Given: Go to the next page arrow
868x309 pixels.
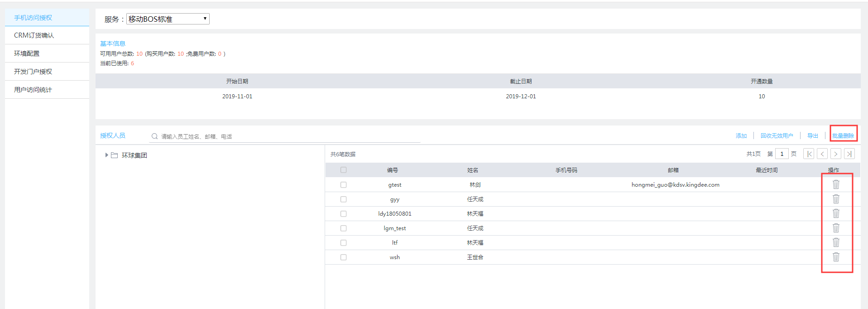Looking at the screenshot, I should pyautogui.click(x=836, y=154).
